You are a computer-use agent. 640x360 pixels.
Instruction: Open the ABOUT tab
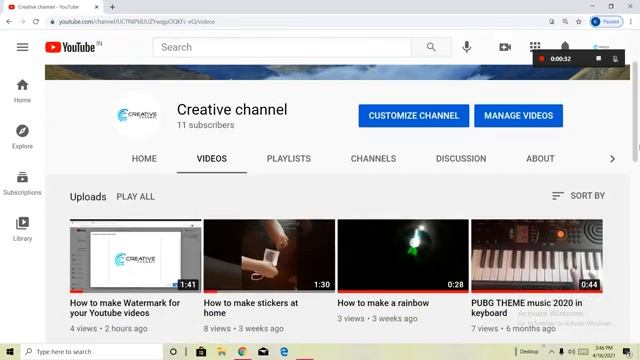[540, 159]
